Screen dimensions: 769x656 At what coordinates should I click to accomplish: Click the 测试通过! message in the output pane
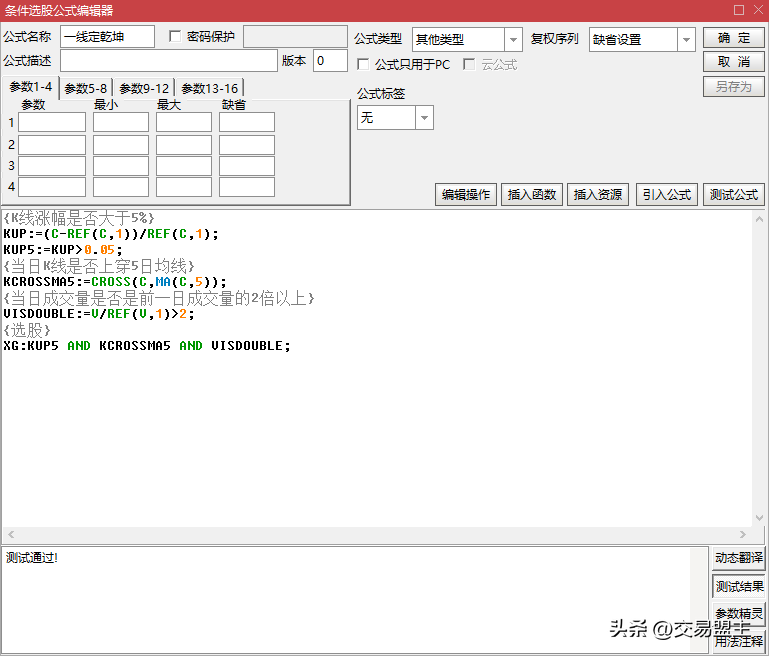tap(32, 557)
